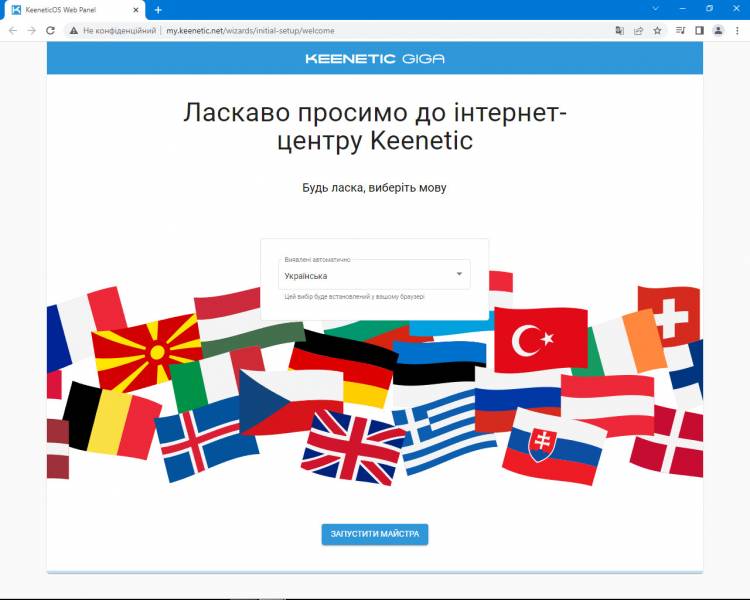Click the not-secure warning icon
Screen dimensions: 750x600
[x=74, y=31]
